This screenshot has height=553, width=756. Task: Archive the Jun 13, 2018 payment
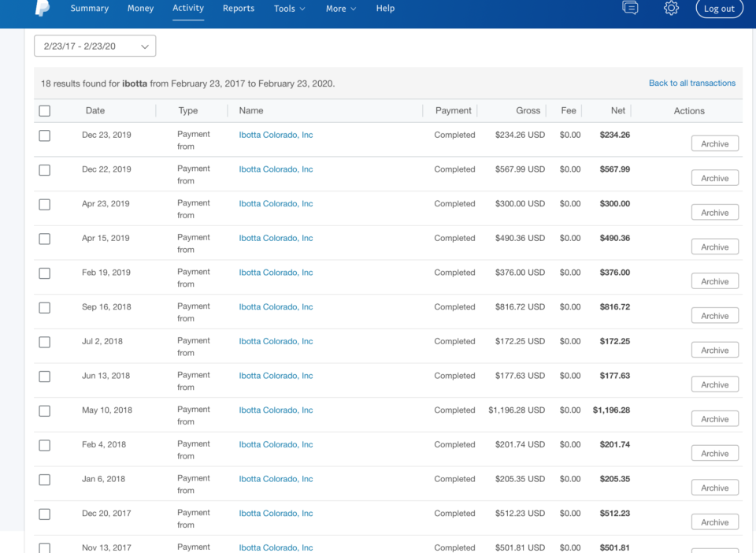(714, 384)
